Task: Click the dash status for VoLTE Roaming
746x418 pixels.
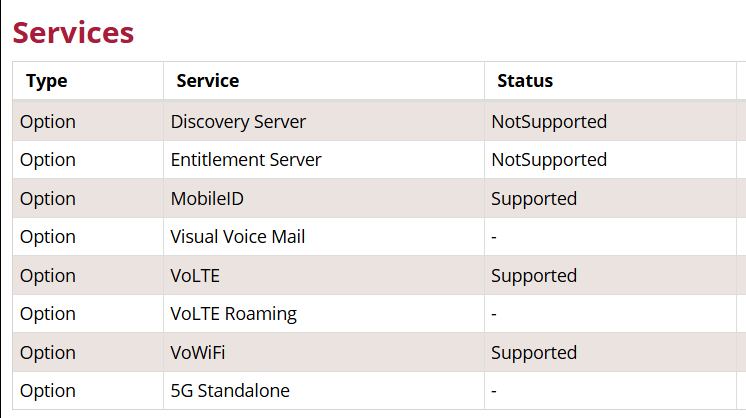Action: point(494,314)
